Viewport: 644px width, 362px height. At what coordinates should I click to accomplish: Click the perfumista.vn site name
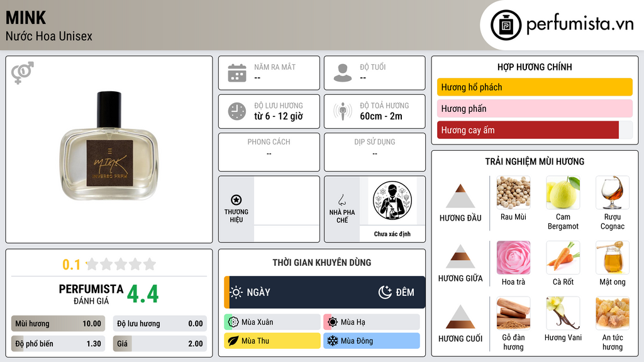(580, 23)
